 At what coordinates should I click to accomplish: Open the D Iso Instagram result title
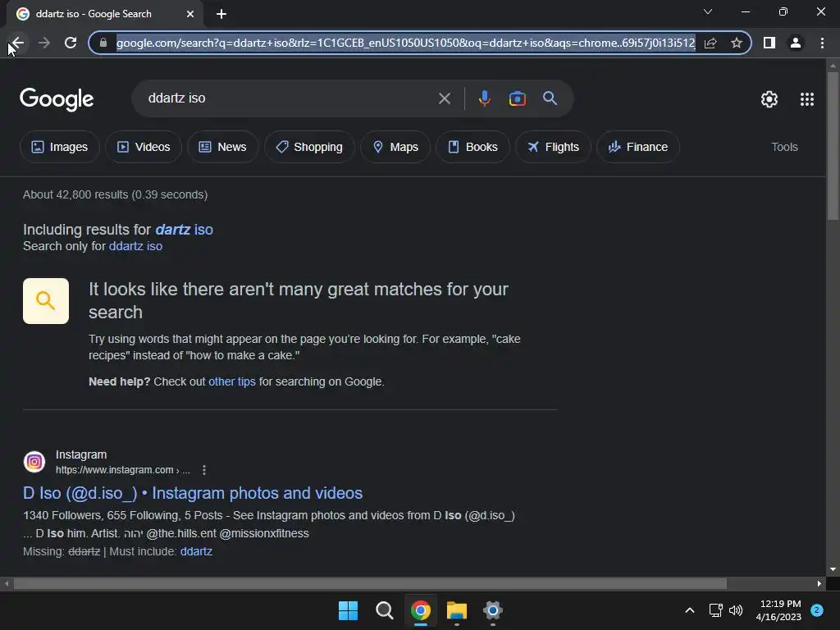click(x=193, y=493)
